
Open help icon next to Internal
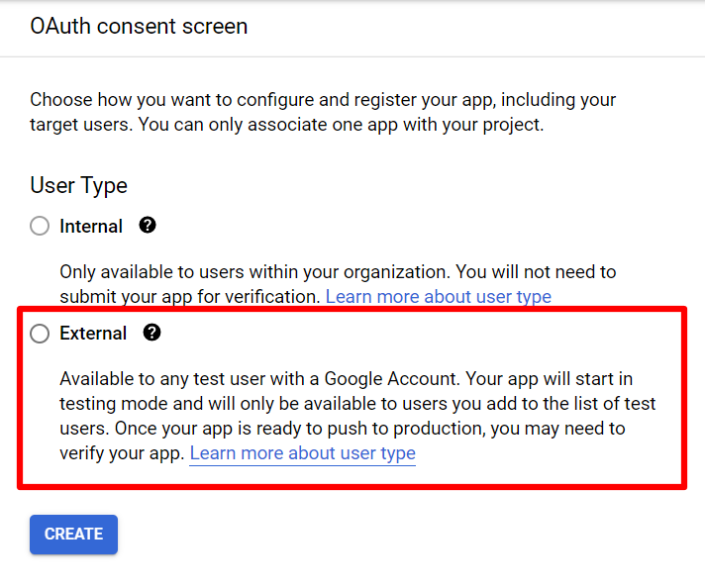pos(148,226)
